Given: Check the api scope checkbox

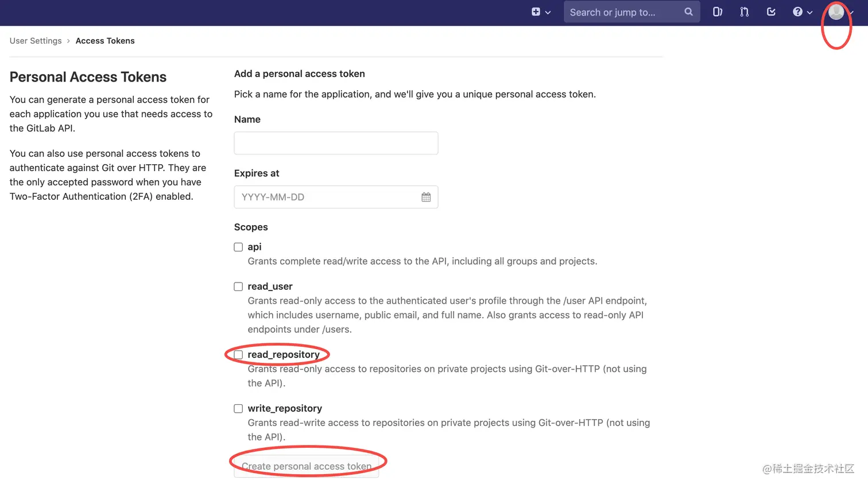Looking at the screenshot, I should (x=238, y=247).
